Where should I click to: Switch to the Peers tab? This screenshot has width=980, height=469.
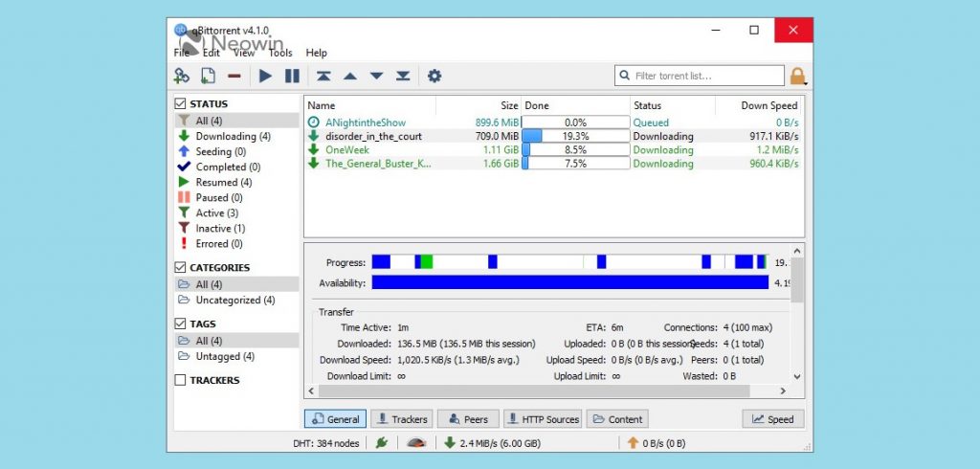click(468, 419)
